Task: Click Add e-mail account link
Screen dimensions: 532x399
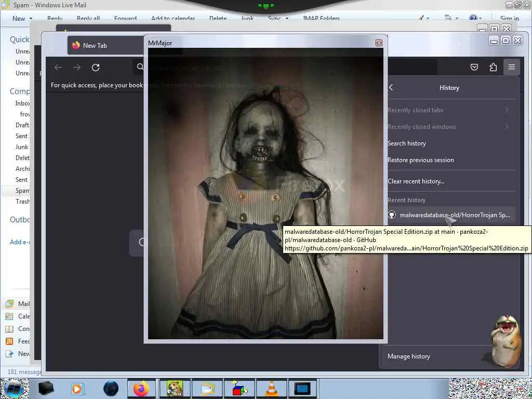Action: coord(20,242)
